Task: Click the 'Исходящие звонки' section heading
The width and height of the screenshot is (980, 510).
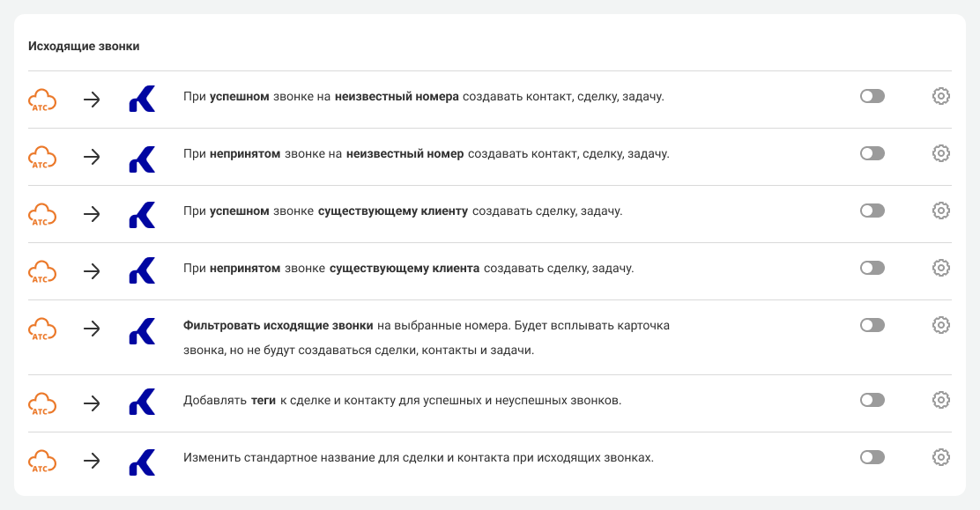Action: 84,47
